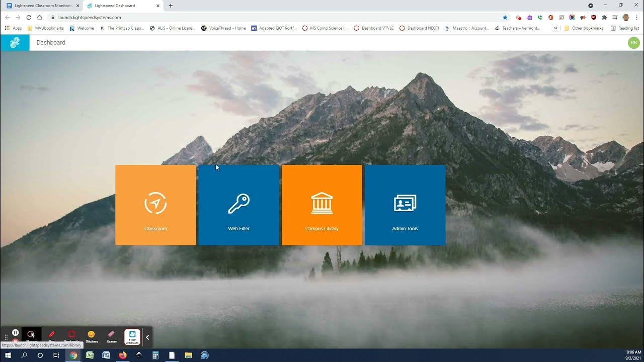Open the Web Filter tile
This screenshot has width=644, height=362.
pos(238,205)
